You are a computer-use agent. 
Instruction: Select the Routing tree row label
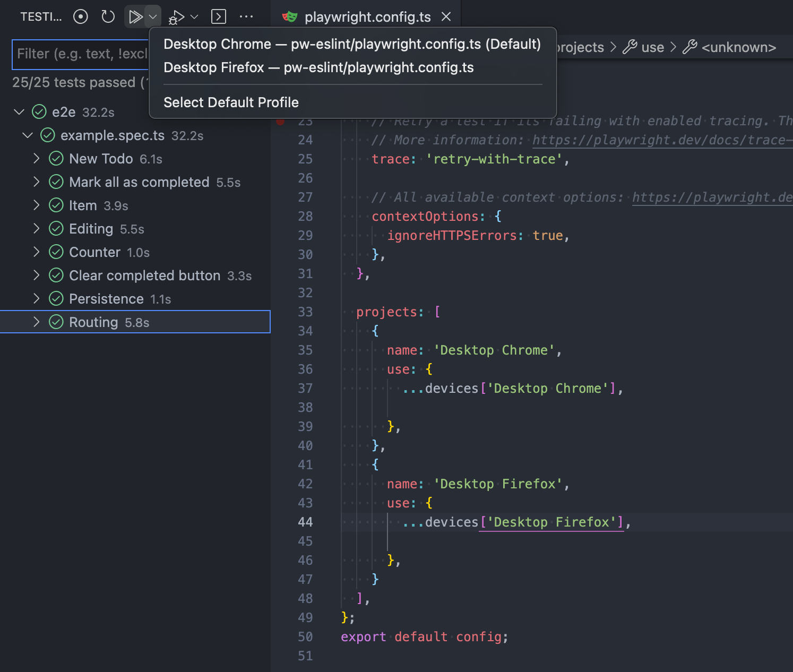(x=93, y=322)
